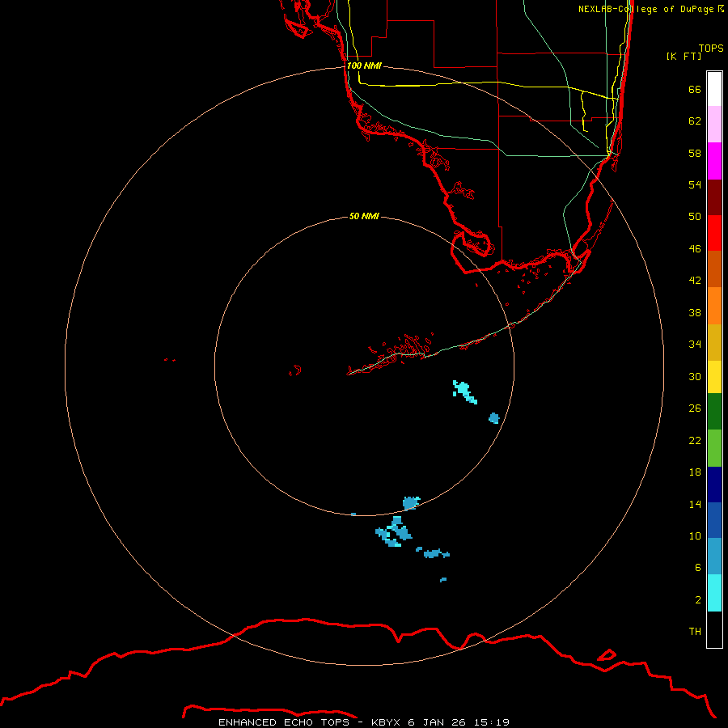The image size is (728, 728).
Task: Click the light pink swatch near 62
Action: pyautogui.click(x=714, y=124)
